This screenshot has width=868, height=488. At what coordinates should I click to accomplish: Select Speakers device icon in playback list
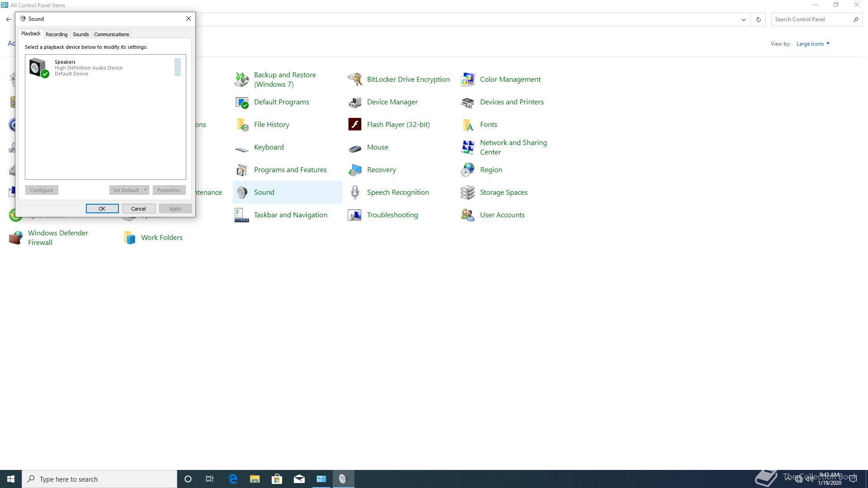[x=38, y=67]
